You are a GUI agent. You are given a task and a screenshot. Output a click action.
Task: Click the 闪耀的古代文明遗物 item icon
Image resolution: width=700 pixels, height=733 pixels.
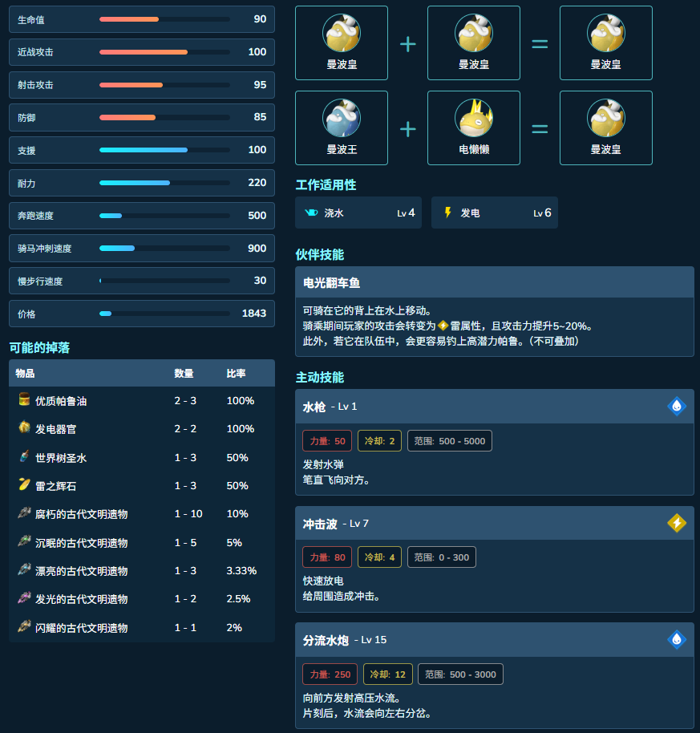click(x=24, y=627)
